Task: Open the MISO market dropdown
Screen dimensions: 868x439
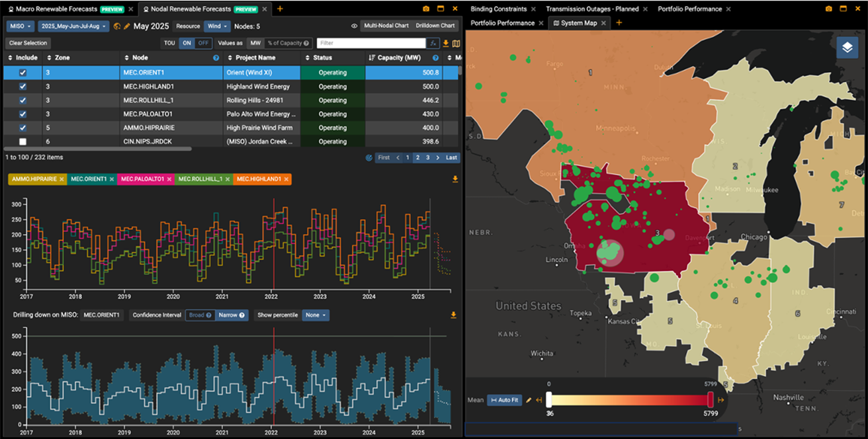Action: (x=20, y=26)
